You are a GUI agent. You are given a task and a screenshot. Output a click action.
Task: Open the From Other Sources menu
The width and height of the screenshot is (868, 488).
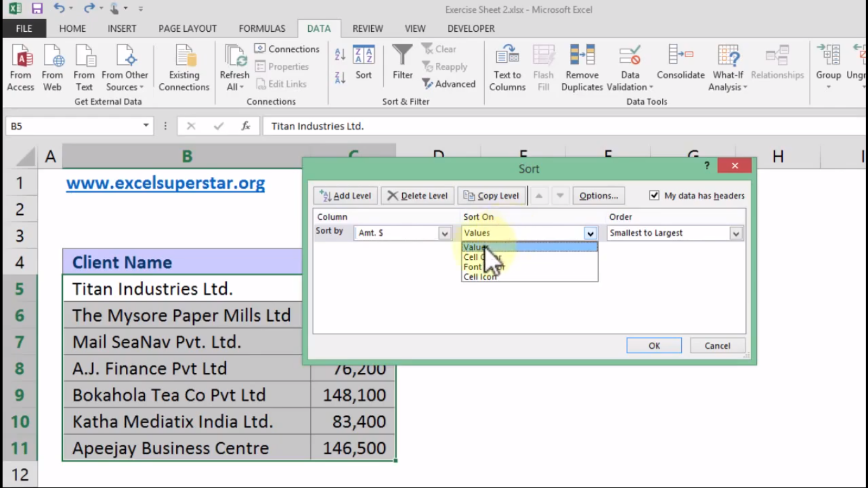[125, 68]
